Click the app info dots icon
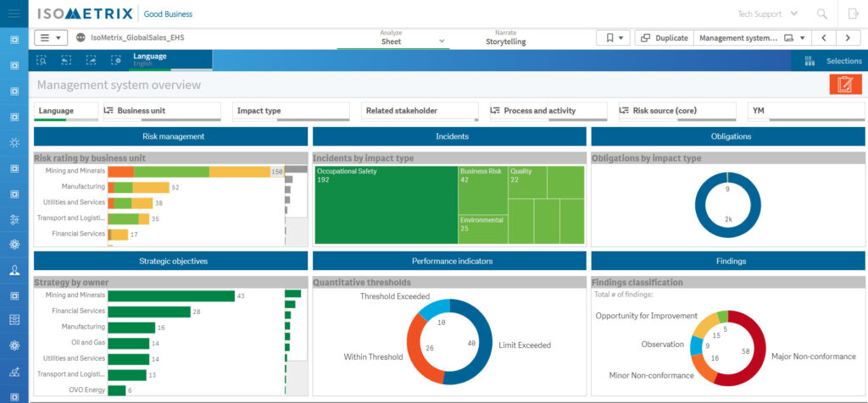The image size is (868, 403). [x=81, y=37]
